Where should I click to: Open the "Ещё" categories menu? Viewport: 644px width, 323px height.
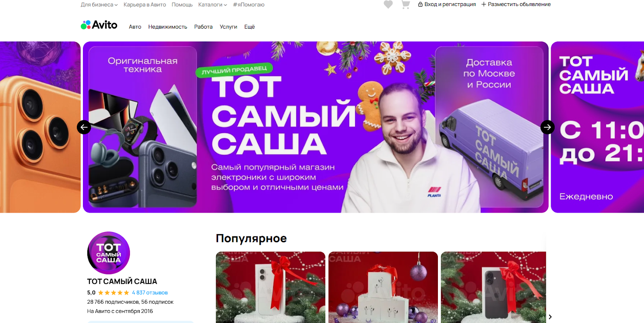click(x=250, y=27)
